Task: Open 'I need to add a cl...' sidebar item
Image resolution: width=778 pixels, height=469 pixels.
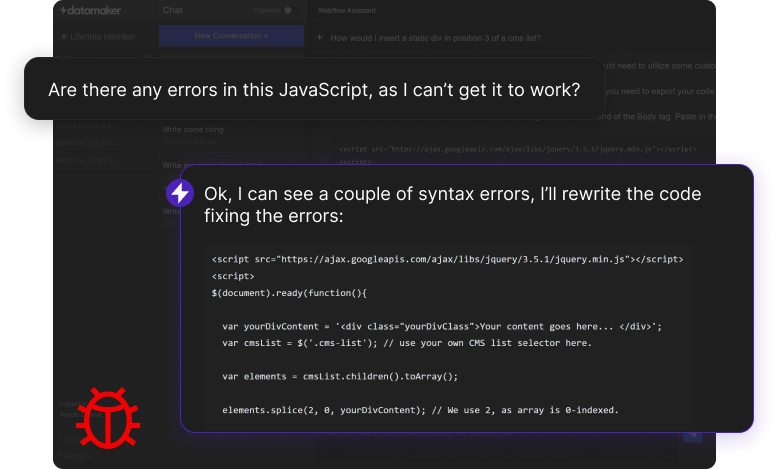Action: pos(88,126)
